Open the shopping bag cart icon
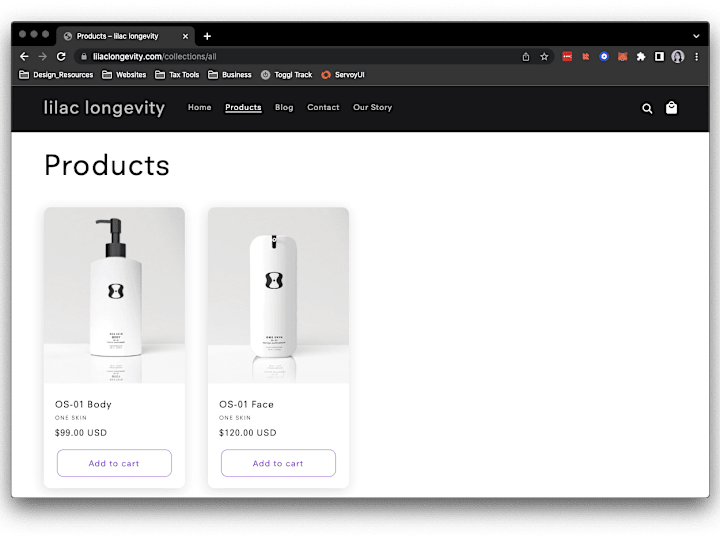 [671, 107]
